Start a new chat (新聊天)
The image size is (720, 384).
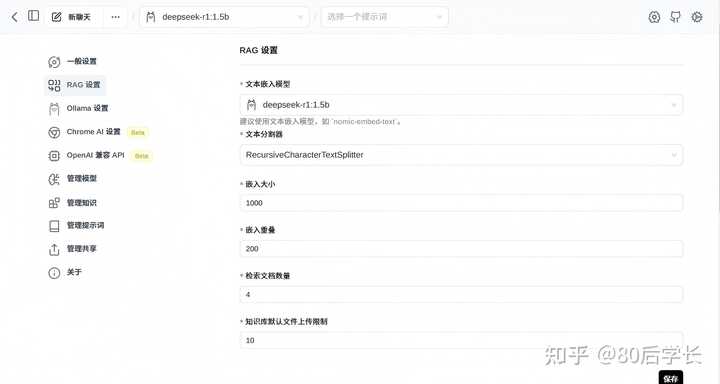click(x=71, y=17)
